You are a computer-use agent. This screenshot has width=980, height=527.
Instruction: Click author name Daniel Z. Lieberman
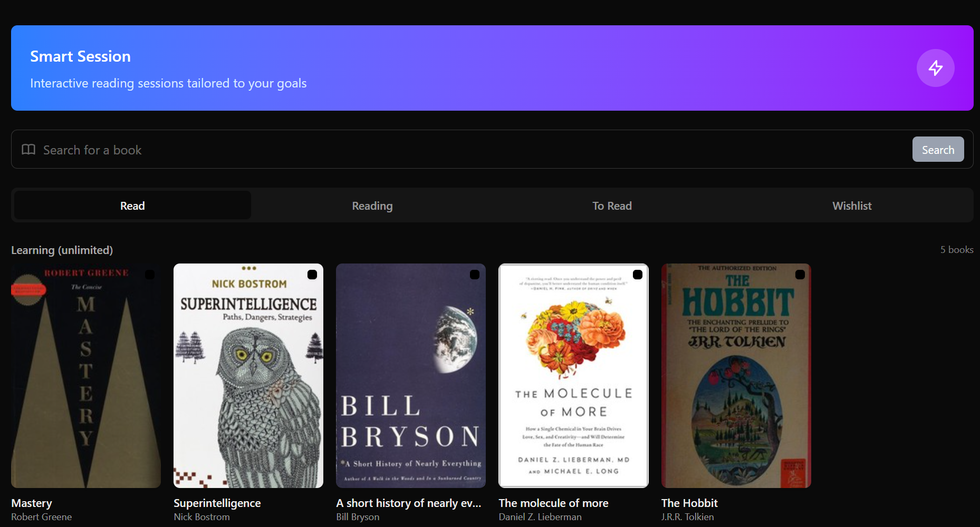point(540,517)
